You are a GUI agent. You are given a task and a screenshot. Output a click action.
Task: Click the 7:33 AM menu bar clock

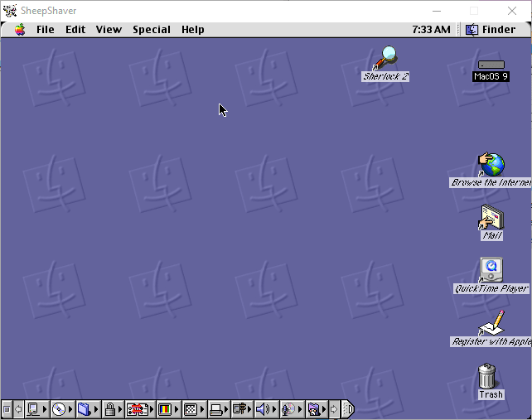pyautogui.click(x=431, y=30)
